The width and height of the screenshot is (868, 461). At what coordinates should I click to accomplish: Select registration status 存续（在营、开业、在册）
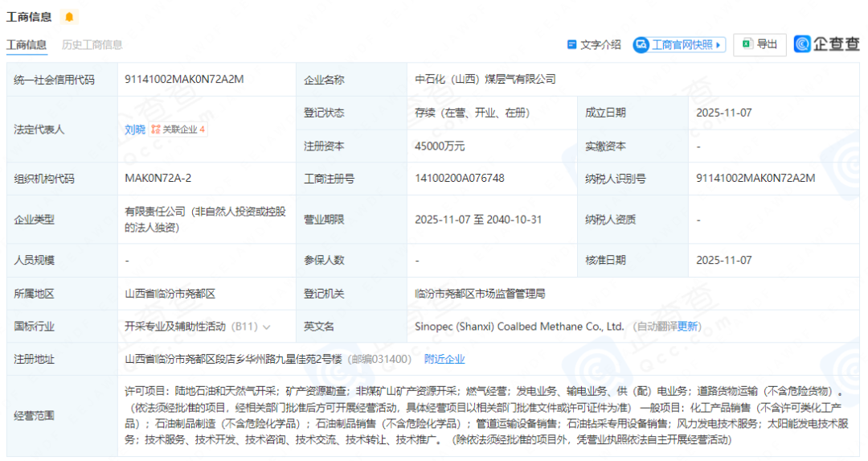[473, 113]
